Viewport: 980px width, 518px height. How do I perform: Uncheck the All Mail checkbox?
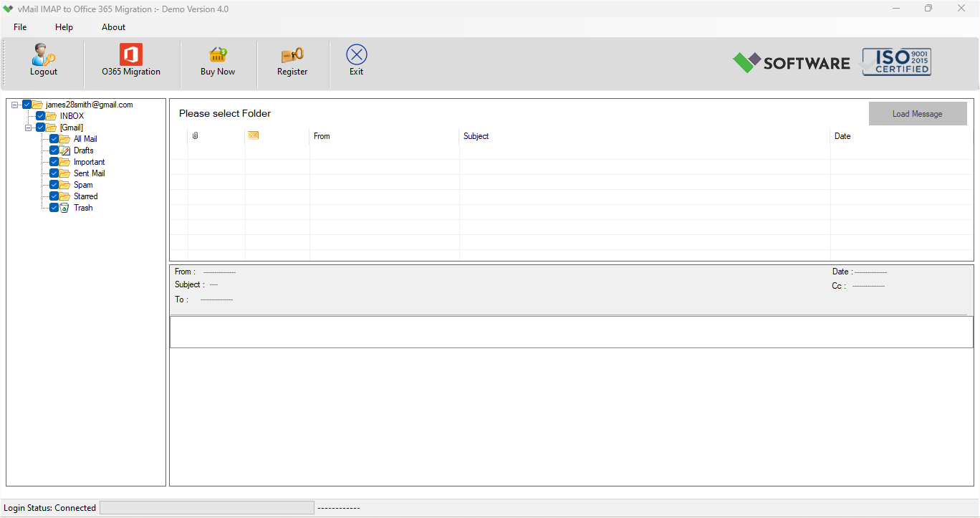(x=54, y=139)
